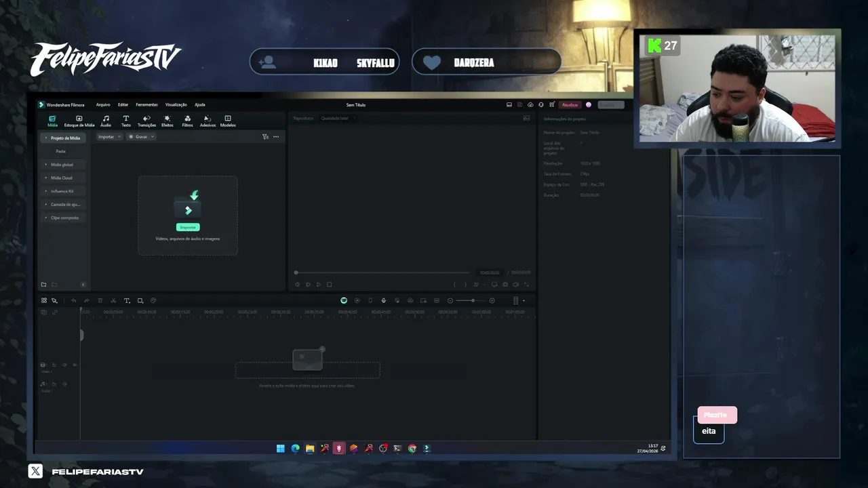Open the Qualidade total dropdown
This screenshot has width=868, height=488.
click(x=338, y=118)
